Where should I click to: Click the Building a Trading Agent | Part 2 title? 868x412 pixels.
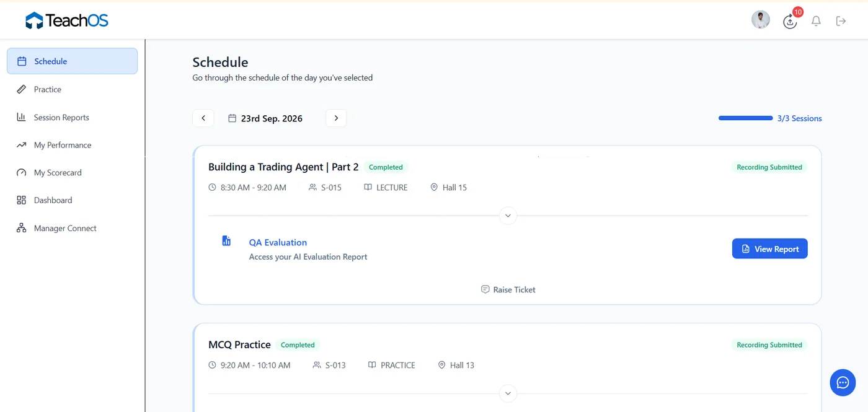[283, 167]
